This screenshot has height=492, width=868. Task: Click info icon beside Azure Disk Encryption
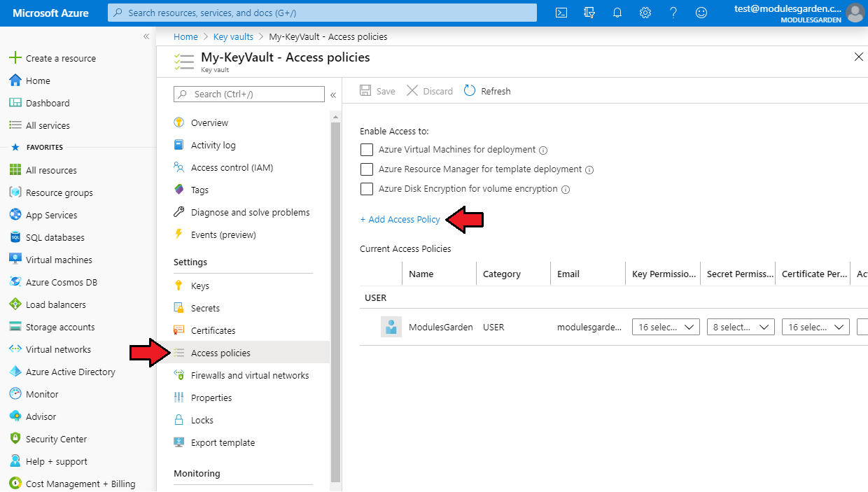[x=566, y=190]
